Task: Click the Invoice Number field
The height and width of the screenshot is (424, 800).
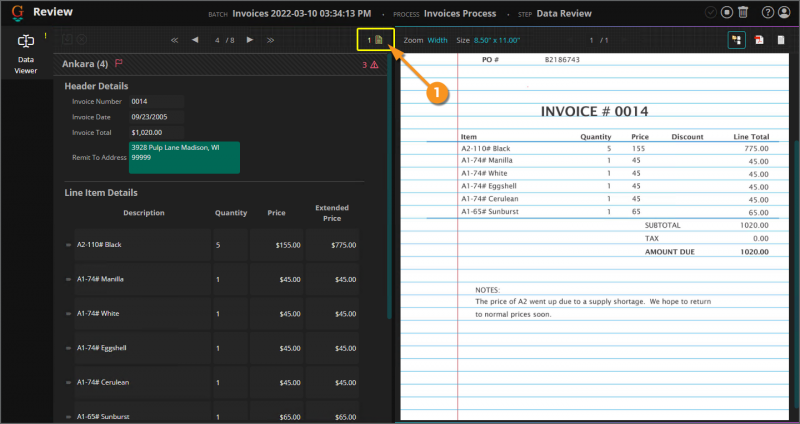Action: [156, 101]
